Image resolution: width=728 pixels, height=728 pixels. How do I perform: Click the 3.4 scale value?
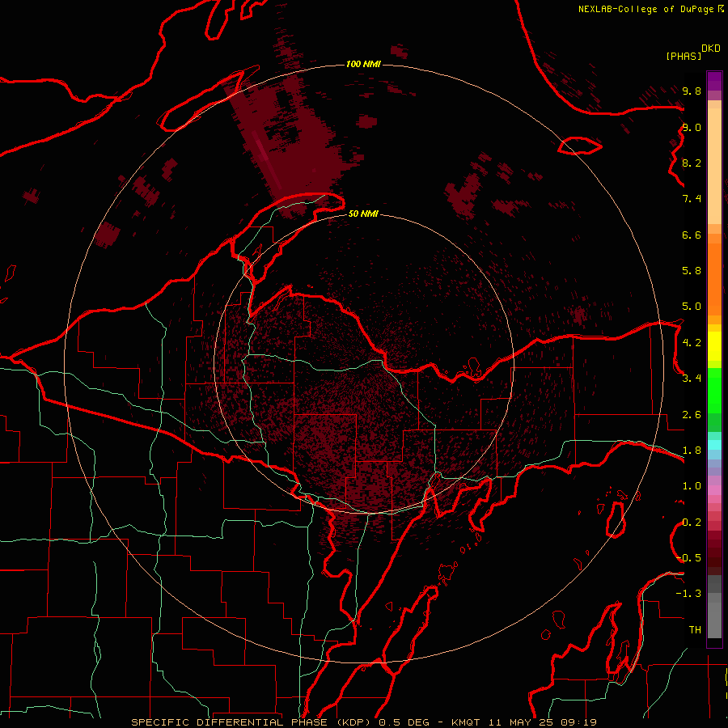tap(692, 379)
